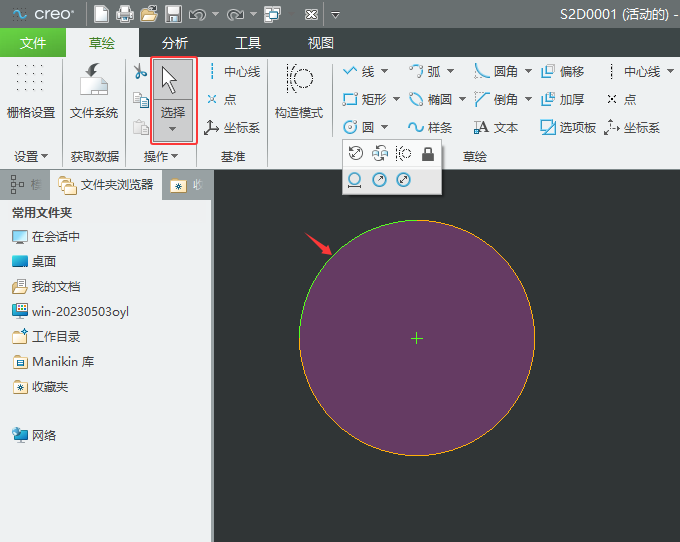The height and width of the screenshot is (542, 680).
Task: Click the resize/scale icon in mini toolbar
Action: (356, 153)
